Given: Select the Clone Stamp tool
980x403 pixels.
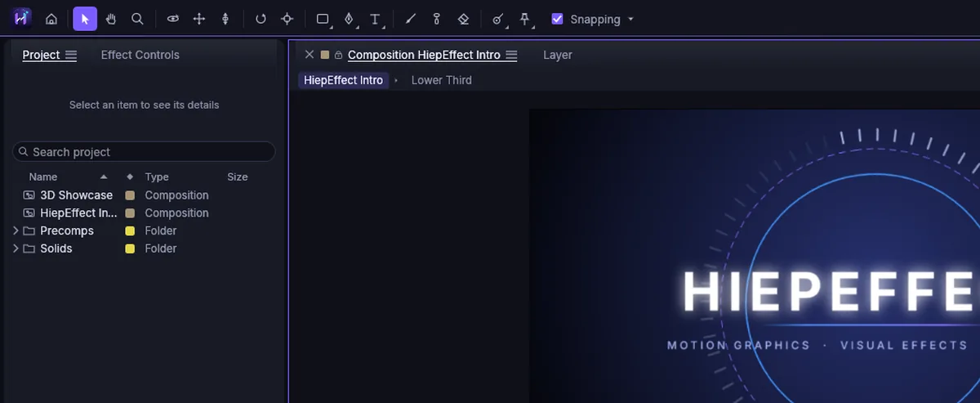Looking at the screenshot, I should [x=436, y=19].
